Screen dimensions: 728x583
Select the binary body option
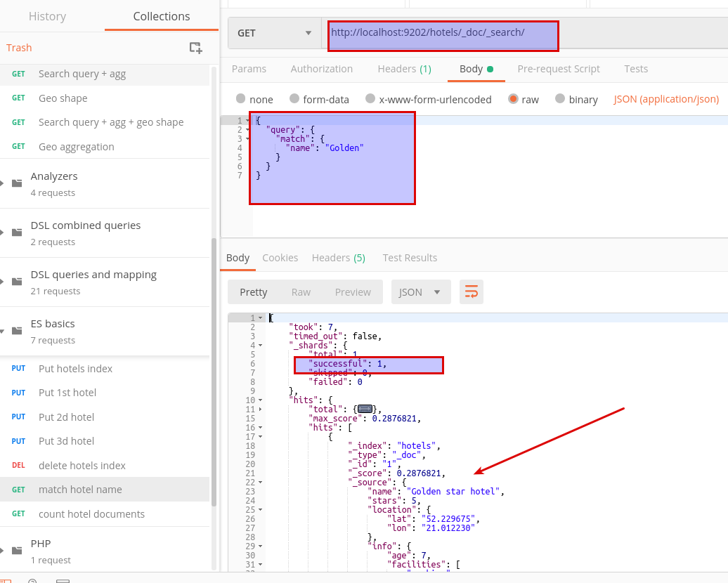(558, 99)
